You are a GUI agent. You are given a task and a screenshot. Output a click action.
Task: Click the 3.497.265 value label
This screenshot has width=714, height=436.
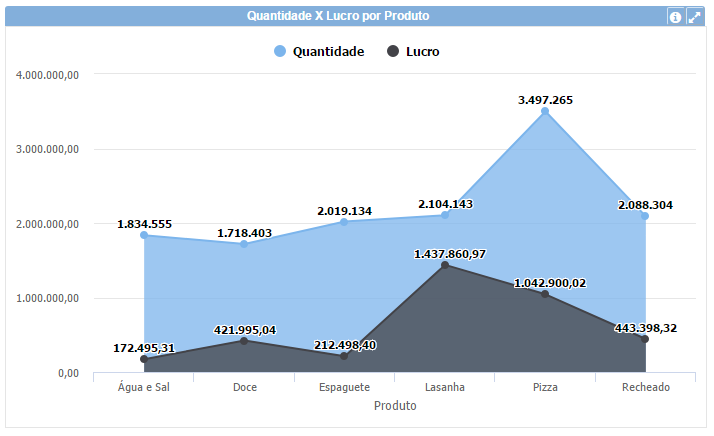(x=545, y=100)
